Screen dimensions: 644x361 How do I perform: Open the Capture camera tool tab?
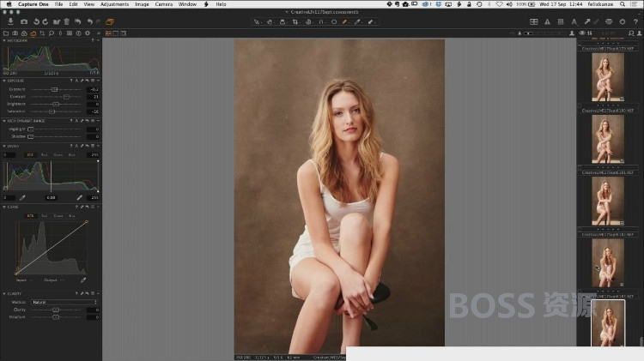15,33
